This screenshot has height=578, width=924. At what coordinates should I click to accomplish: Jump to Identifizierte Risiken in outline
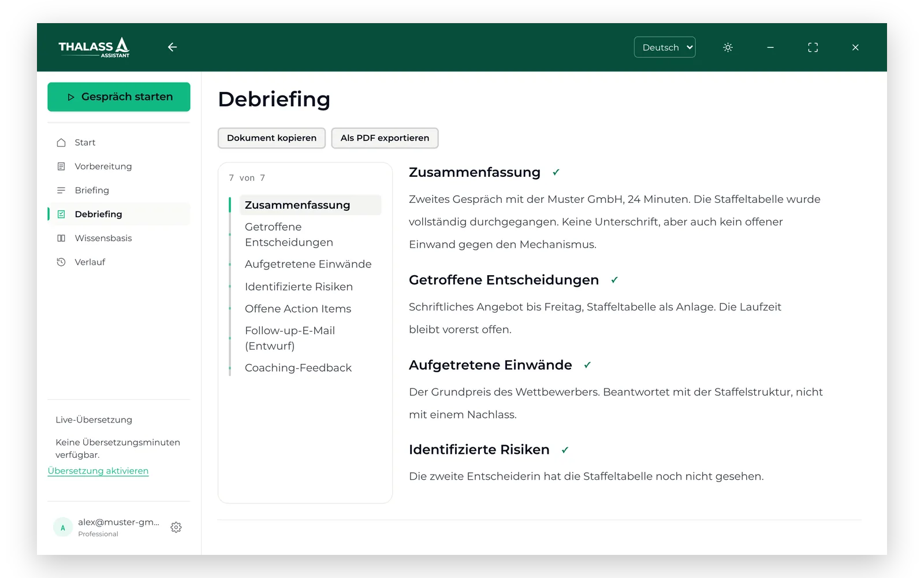[x=310, y=287]
